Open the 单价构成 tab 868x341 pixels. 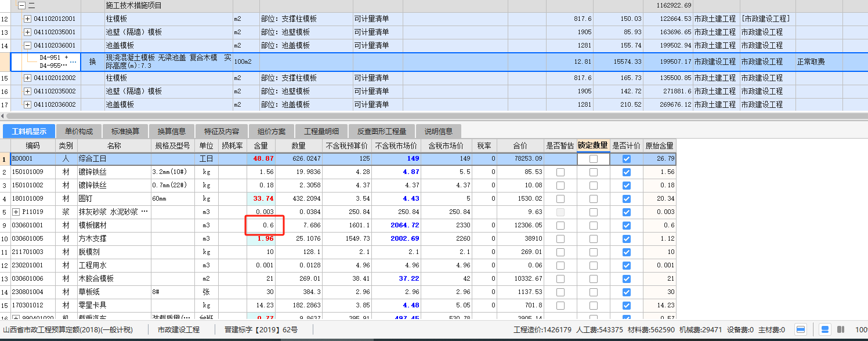click(78, 131)
